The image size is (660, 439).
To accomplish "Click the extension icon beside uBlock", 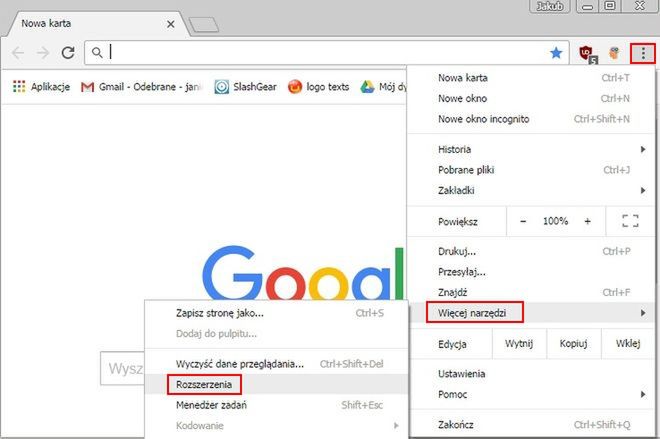I will 614,53.
